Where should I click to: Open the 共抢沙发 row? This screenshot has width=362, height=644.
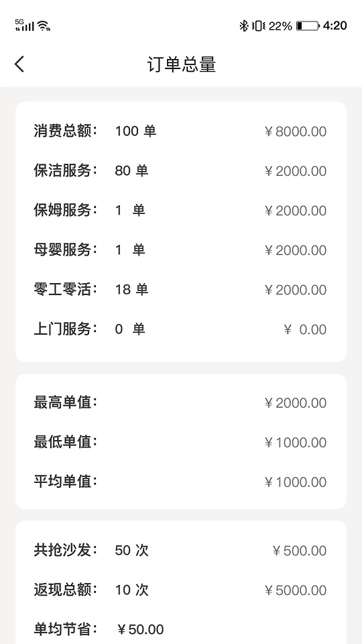[180, 550]
